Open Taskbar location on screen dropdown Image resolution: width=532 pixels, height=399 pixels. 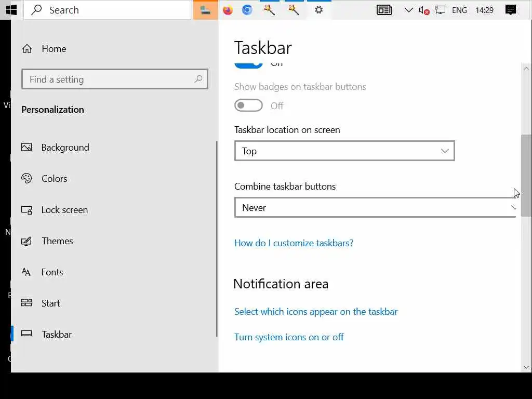tap(344, 151)
